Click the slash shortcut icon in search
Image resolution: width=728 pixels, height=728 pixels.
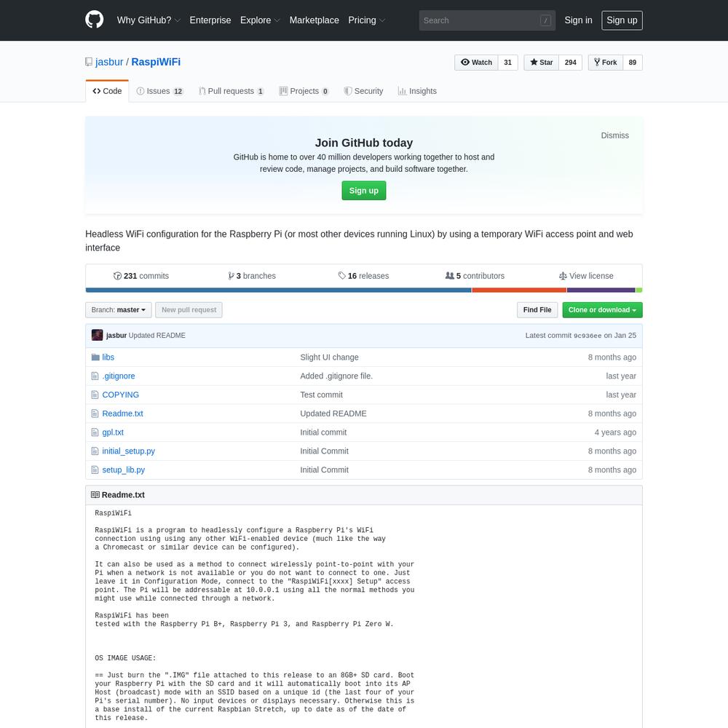click(545, 20)
